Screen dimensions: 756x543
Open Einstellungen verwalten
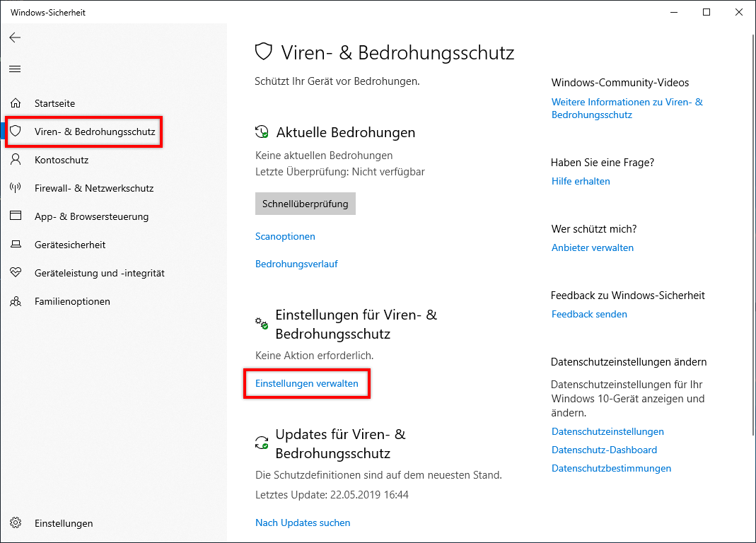point(306,383)
